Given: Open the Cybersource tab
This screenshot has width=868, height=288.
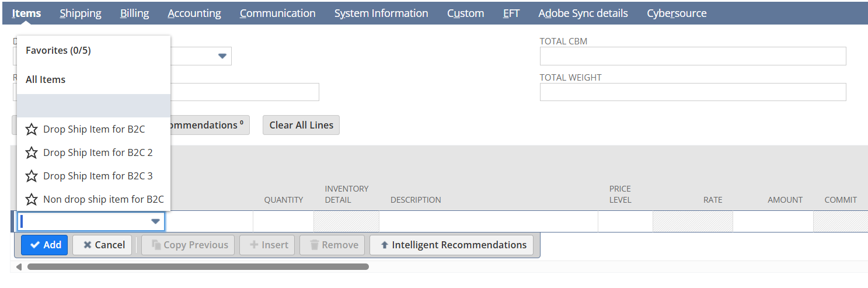Looking at the screenshot, I should (677, 13).
